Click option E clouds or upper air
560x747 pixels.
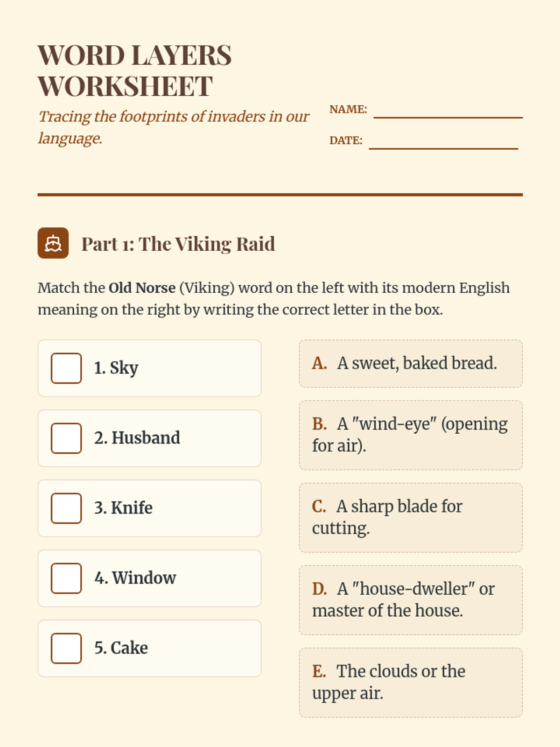click(x=411, y=683)
